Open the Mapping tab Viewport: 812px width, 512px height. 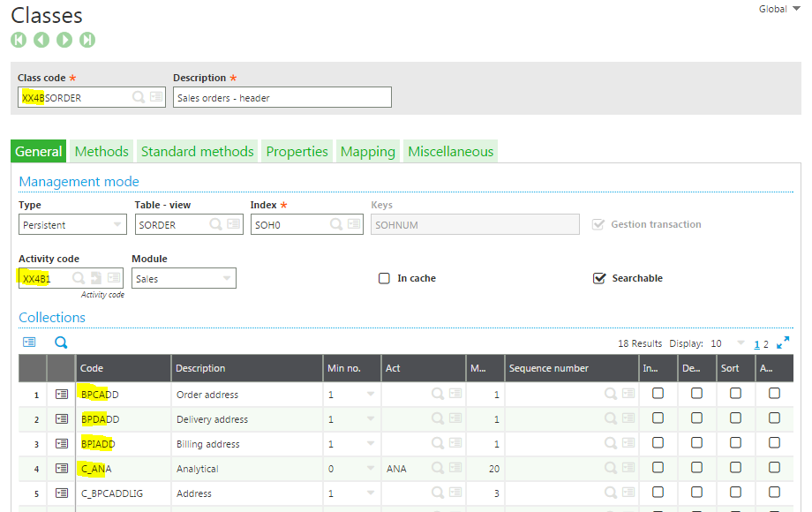(367, 152)
